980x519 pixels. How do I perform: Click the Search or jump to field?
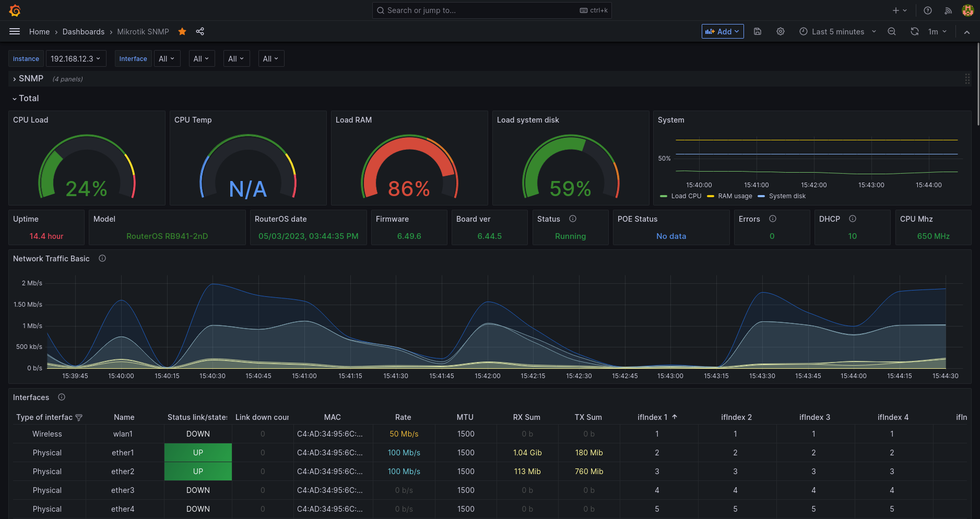point(492,10)
